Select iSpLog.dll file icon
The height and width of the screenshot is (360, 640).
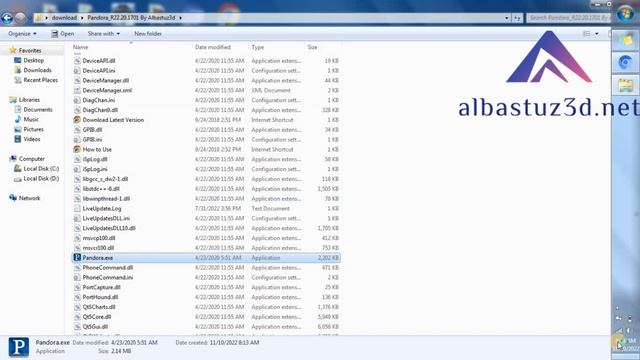tap(77, 159)
